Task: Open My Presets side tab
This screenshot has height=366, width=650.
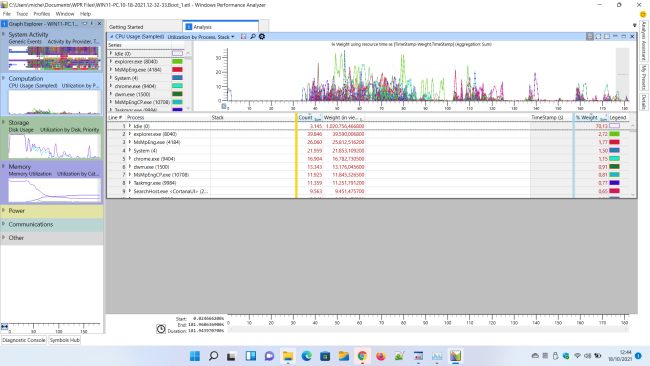Action: coord(643,77)
